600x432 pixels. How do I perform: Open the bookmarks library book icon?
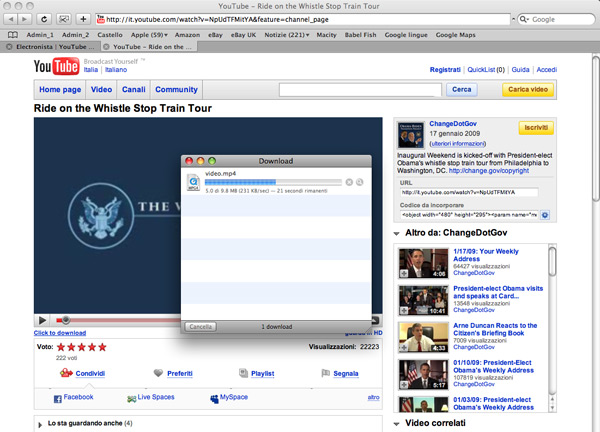(13, 35)
